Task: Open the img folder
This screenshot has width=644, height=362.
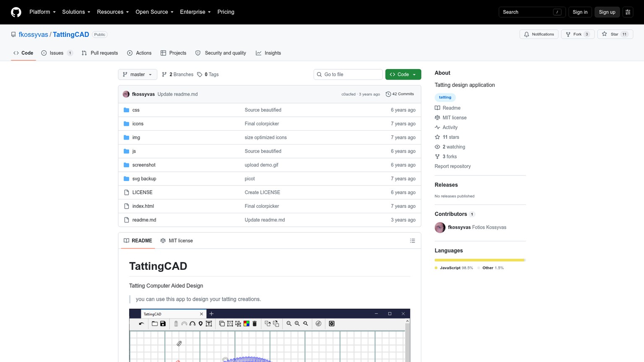Action: (136, 137)
